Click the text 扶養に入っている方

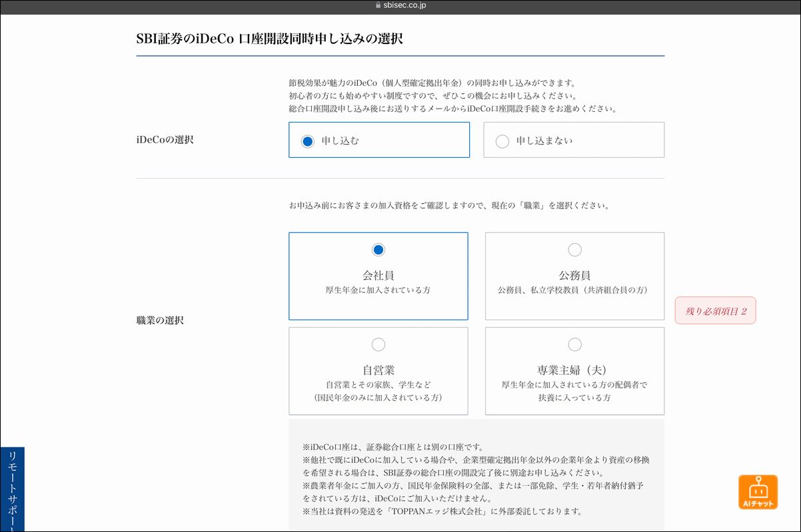tap(574, 398)
